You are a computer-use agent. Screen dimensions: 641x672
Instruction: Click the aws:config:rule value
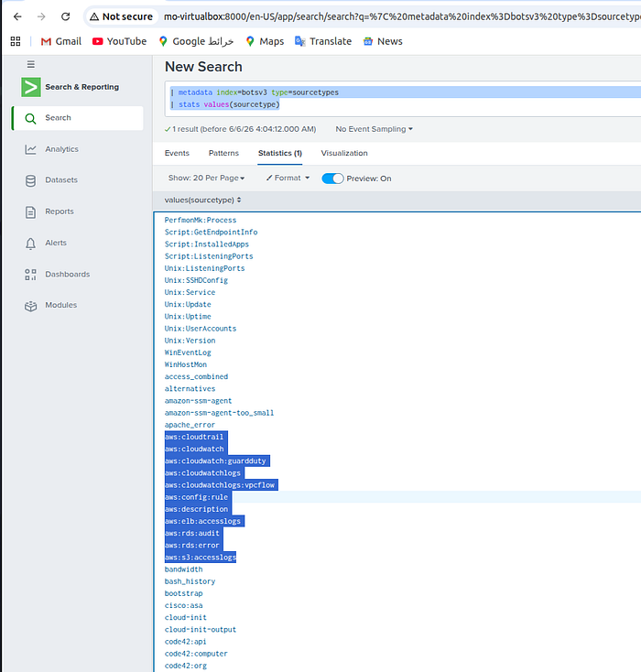pyautogui.click(x=196, y=497)
